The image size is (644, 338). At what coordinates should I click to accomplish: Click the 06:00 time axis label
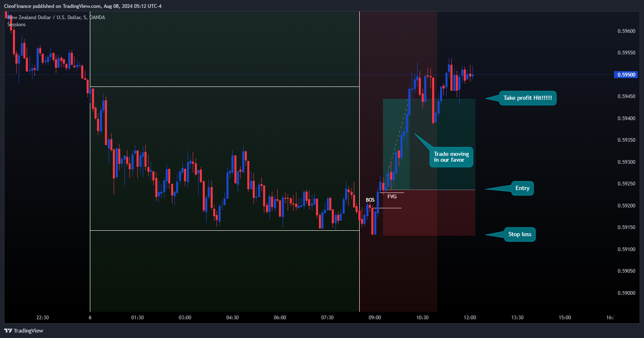(280, 318)
